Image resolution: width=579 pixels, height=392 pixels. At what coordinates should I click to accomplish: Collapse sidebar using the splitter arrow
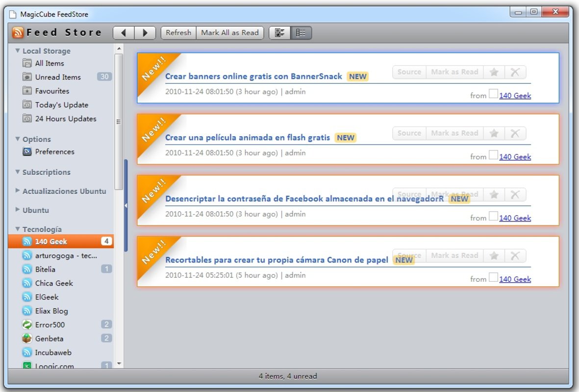click(x=126, y=205)
